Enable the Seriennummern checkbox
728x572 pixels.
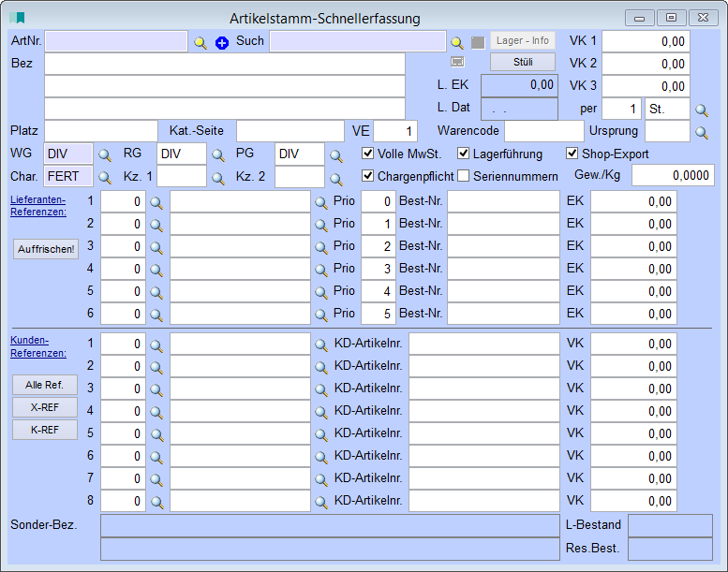(x=464, y=176)
